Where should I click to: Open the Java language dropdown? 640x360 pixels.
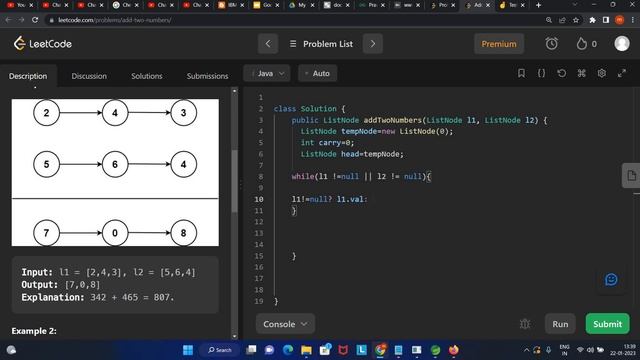(267, 73)
